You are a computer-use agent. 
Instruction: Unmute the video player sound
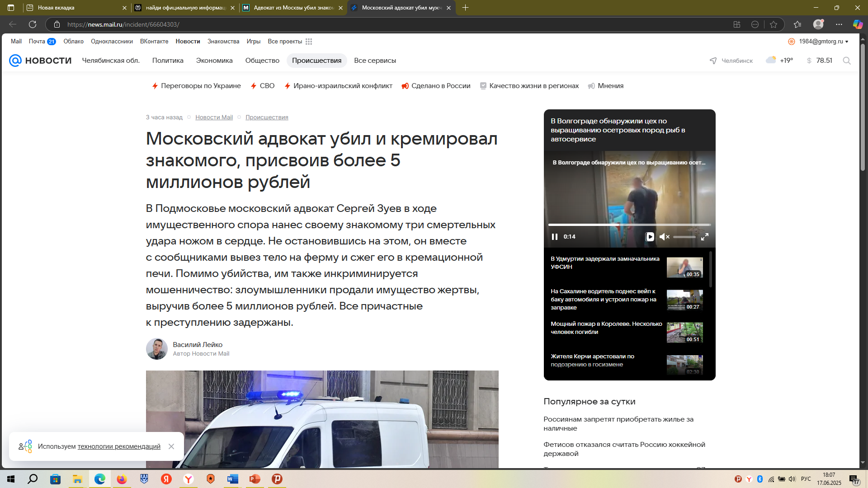point(664,237)
